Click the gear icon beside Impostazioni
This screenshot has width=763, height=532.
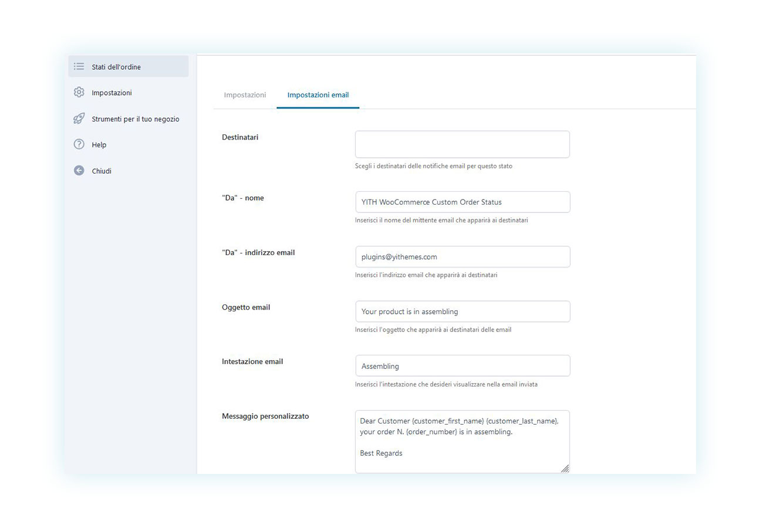tap(79, 92)
